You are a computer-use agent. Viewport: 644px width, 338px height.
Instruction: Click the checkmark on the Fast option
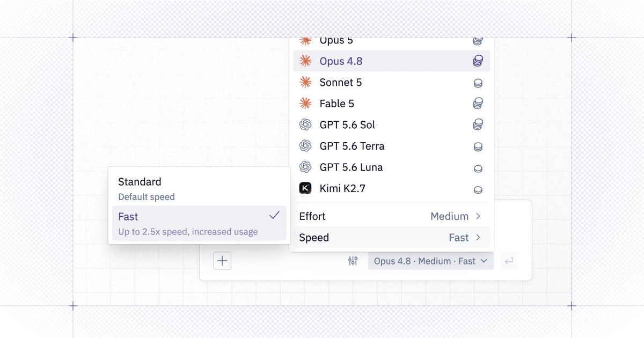[x=274, y=215]
